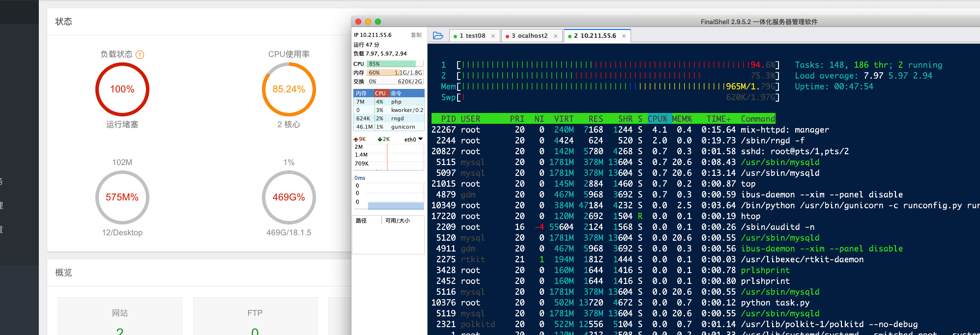Click the 负载 7.97, 5.97, 2.94 text

(380, 54)
